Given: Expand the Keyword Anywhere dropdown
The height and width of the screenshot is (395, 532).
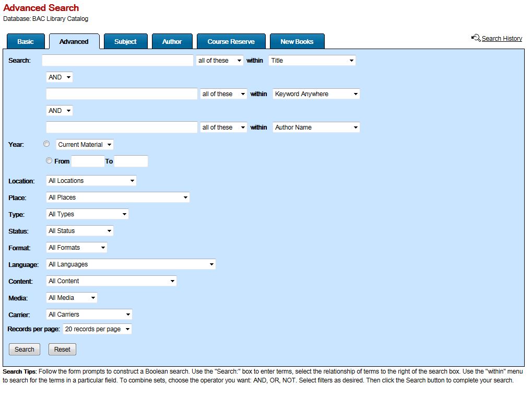Looking at the screenshot, I should [x=316, y=94].
